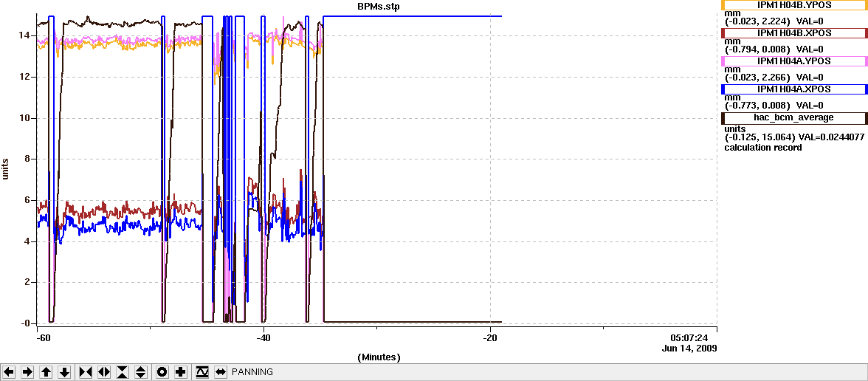The width and height of the screenshot is (868, 381).
Task: Toggle the panning double-arrow icon
Action: [x=220, y=372]
